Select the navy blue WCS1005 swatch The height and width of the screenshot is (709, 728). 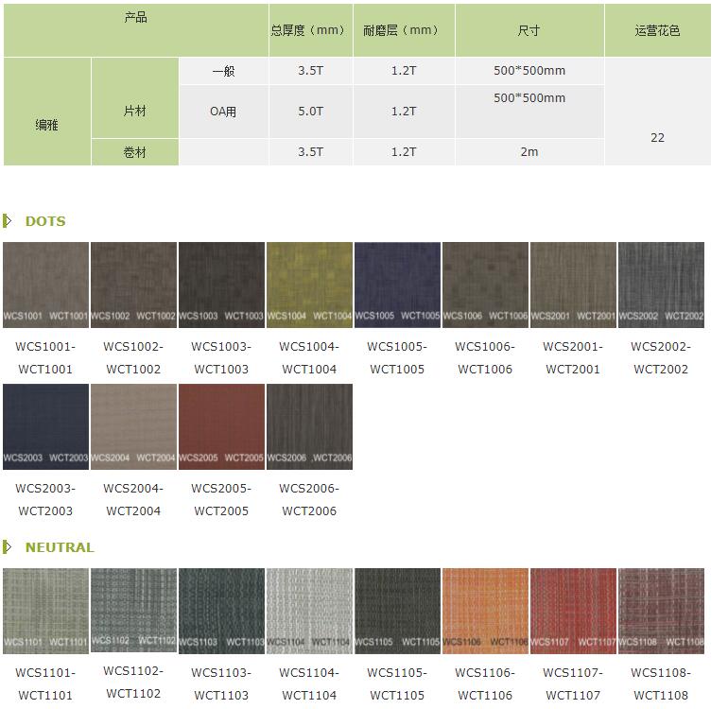pos(397,285)
